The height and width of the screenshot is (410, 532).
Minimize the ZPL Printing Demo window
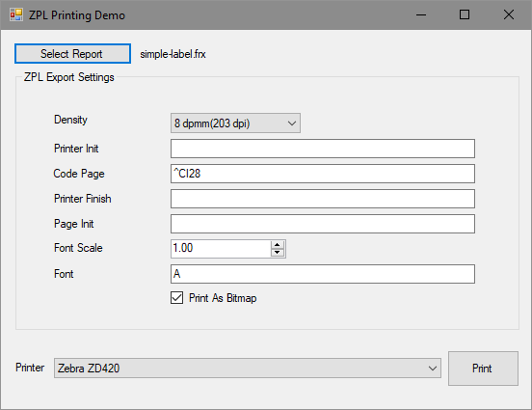point(421,14)
